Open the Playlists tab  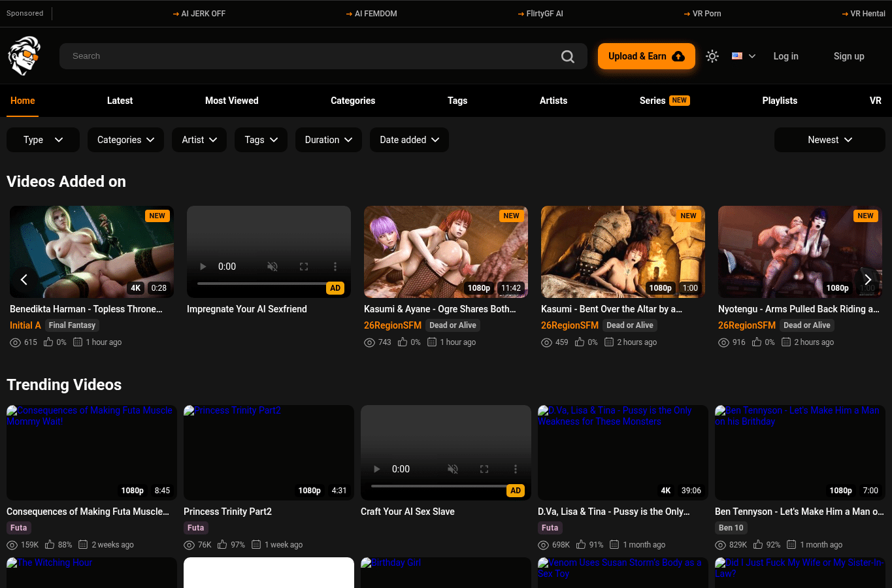pyautogui.click(x=780, y=101)
